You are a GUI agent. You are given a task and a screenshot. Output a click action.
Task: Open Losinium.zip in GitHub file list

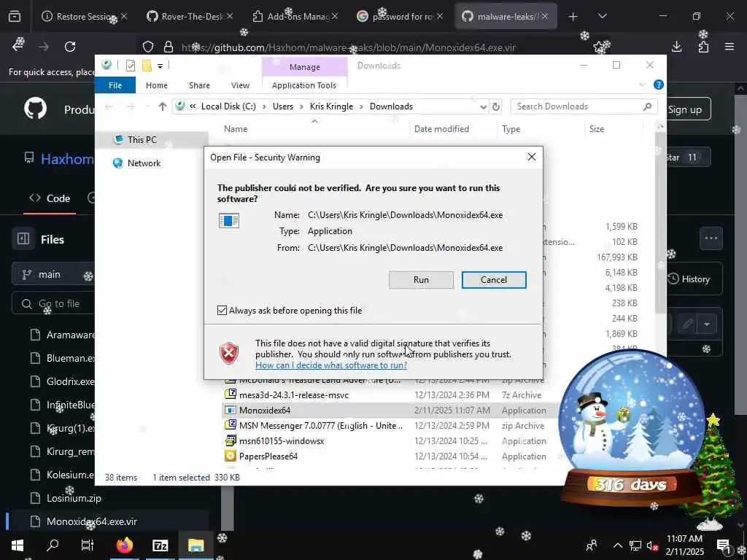click(x=74, y=499)
